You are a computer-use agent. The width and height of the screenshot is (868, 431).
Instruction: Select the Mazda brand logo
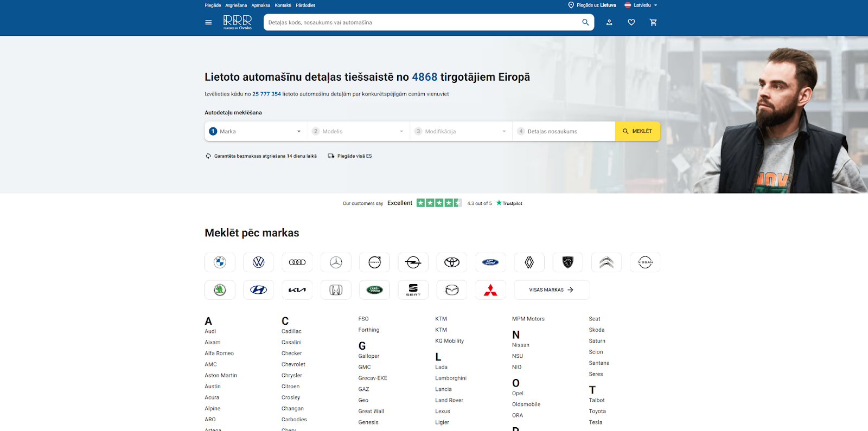[x=452, y=290]
